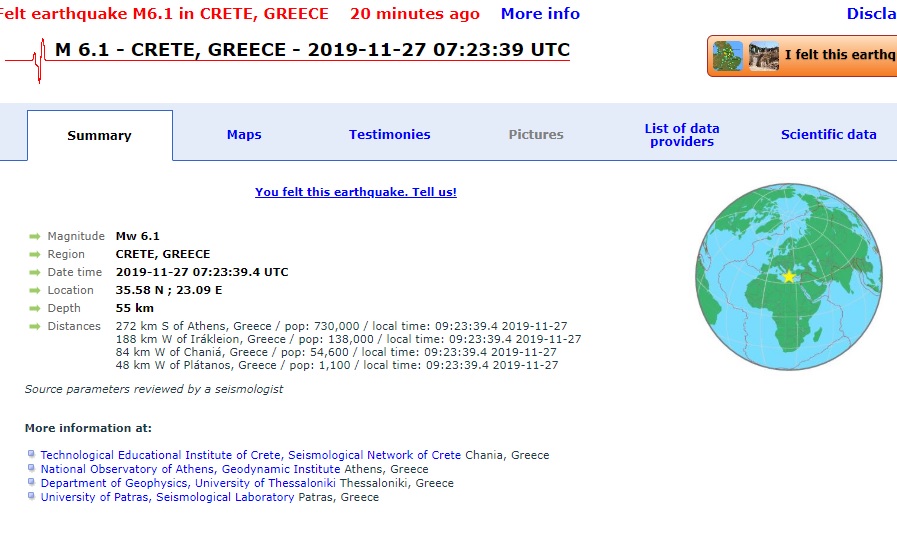Open the List of data providers tab
Viewport: 897px width, 541px height.
(682, 135)
